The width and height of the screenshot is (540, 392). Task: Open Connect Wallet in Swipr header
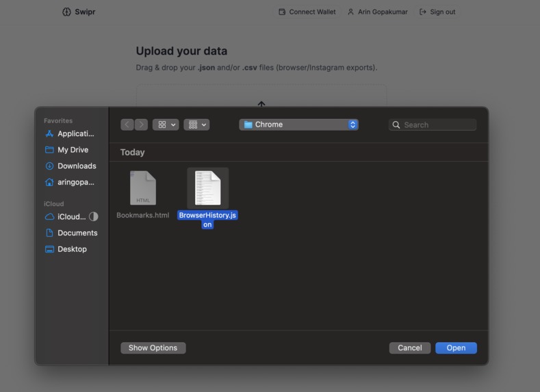coord(307,12)
